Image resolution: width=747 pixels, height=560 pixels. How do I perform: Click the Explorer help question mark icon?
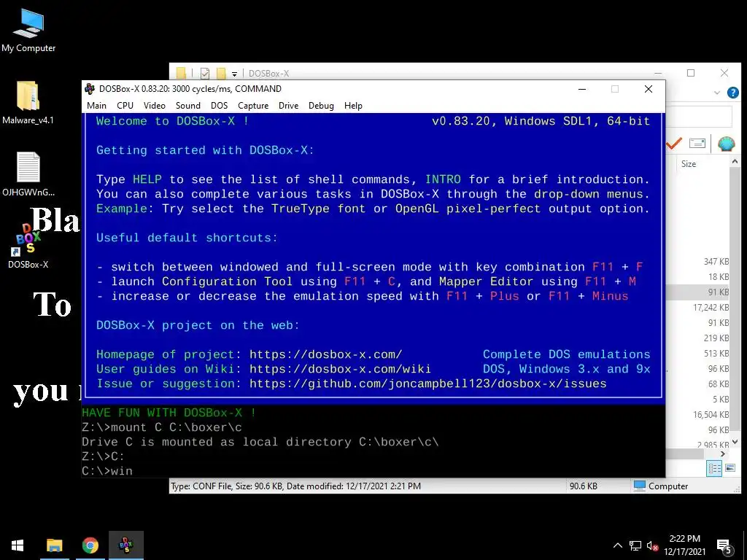pos(732,93)
